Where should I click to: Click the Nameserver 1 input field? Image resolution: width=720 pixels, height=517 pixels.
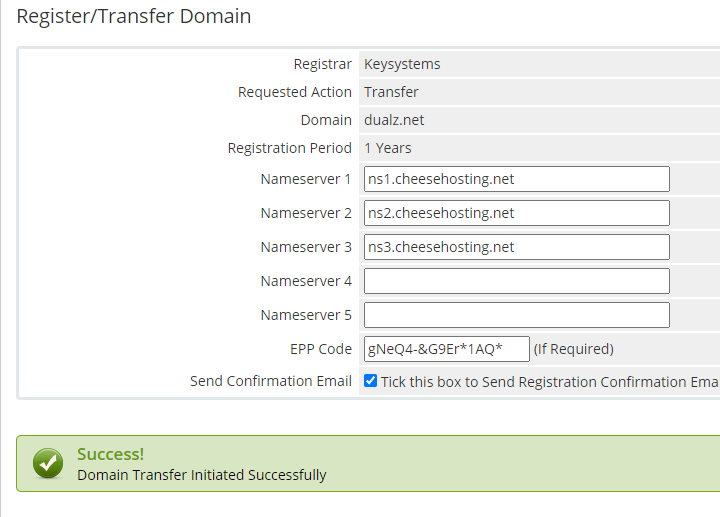[516, 179]
